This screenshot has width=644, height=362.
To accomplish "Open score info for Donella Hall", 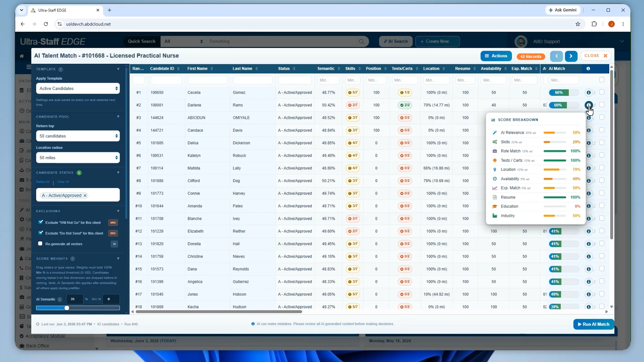I will [588, 244].
